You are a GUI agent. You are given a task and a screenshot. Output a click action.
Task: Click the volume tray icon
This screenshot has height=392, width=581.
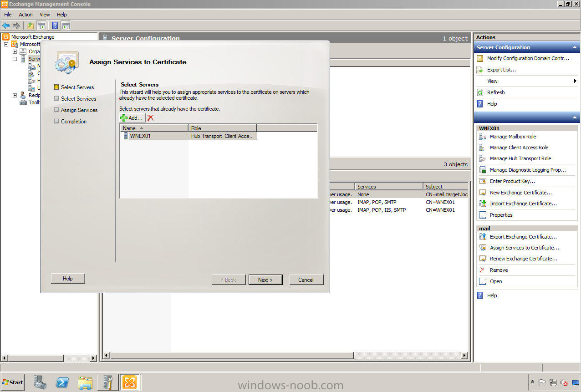[564, 382]
